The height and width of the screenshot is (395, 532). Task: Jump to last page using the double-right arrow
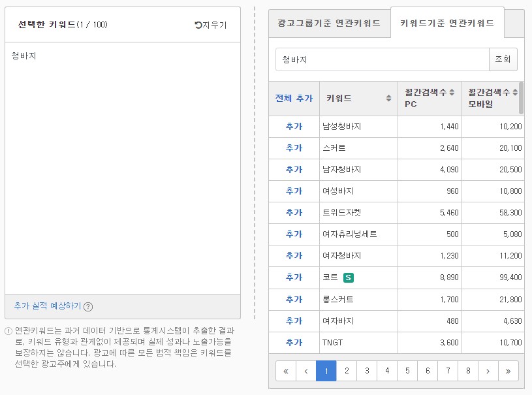[509, 371]
